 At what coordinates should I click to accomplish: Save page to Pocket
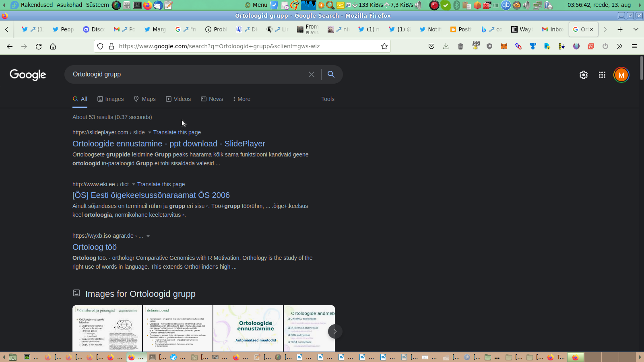point(431,46)
